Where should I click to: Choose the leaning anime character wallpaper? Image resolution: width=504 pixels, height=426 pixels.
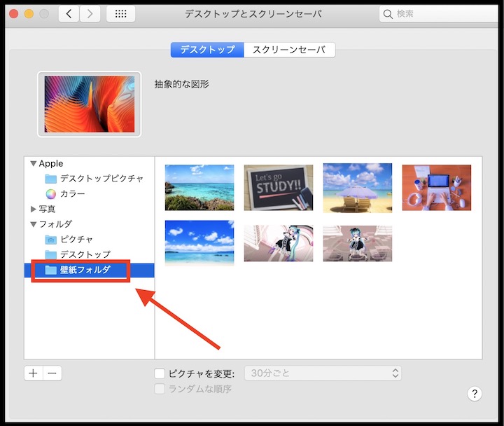click(x=279, y=243)
